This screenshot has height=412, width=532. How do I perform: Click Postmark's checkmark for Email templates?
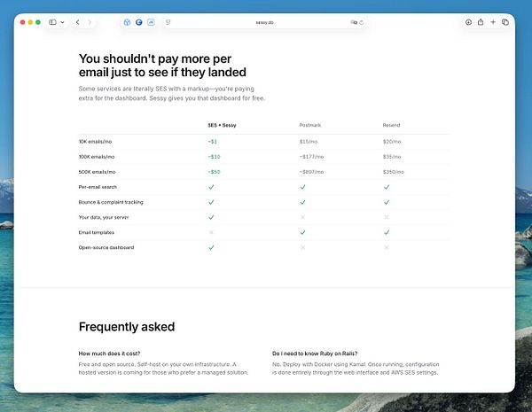(302, 232)
